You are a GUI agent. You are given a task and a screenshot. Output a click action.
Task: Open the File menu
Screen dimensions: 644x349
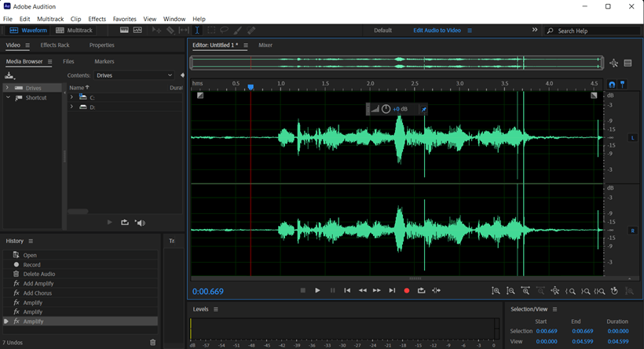[8, 19]
